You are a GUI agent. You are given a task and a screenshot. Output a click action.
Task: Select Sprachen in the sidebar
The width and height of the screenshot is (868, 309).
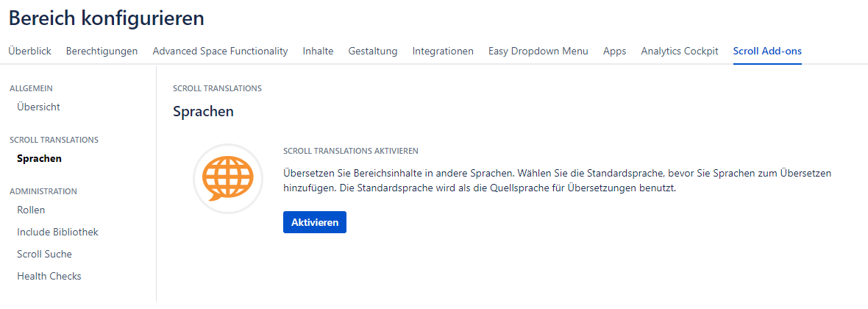click(x=39, y=158)
